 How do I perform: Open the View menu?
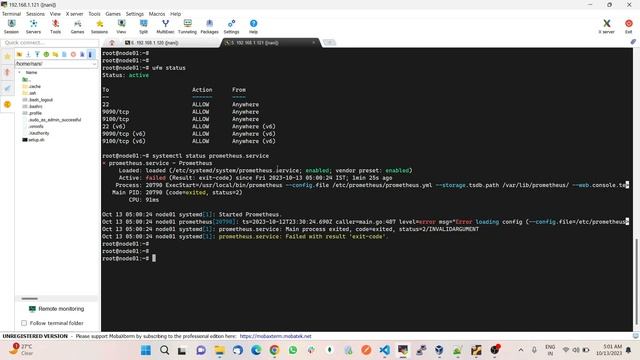click(x=55, y=14)
